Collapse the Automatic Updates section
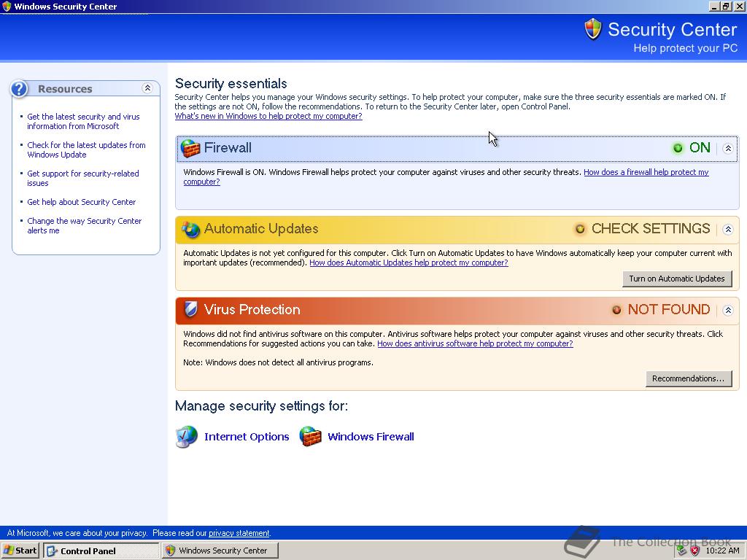This screenshot has width=747, height=560. pyautogui.click(x=728, y=229)
